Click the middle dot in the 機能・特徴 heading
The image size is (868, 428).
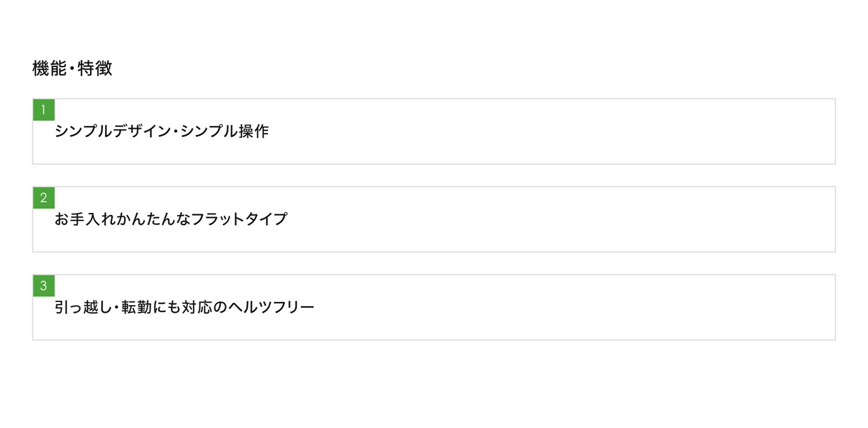pos(72,69)
